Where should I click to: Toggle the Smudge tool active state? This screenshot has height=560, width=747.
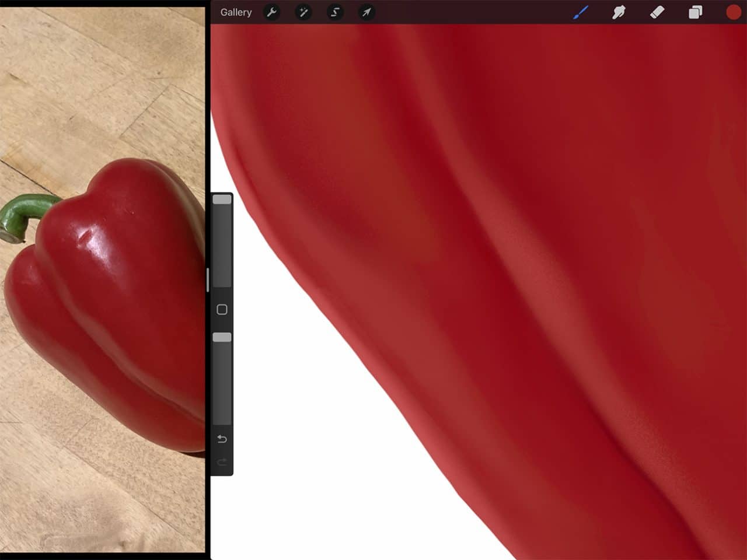coord(619,12)
